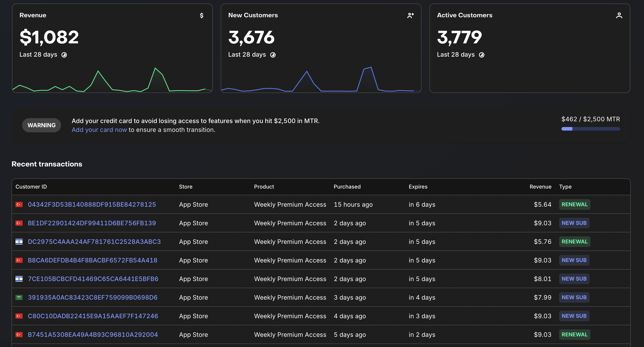Click the person icon on Active Customers card
Image resolution: width=644 pixels, height=347 pixels.
(x=619, y=15)
